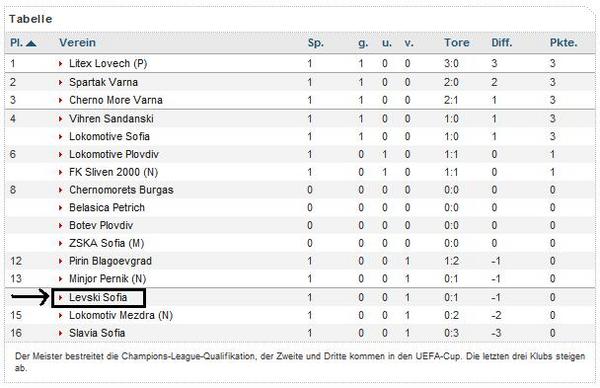Click the red arrow next to Slavia Sofia

[x=60, y=333]
